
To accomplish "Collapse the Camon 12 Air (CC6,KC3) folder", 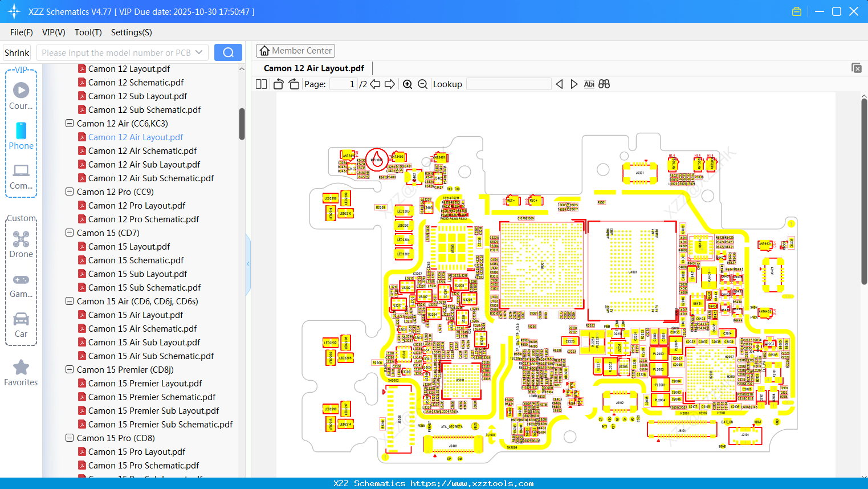I will tap(70, 123).
